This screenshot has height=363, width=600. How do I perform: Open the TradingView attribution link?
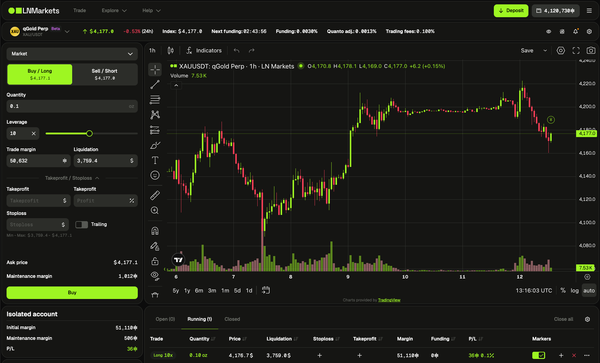coord(389,300)
